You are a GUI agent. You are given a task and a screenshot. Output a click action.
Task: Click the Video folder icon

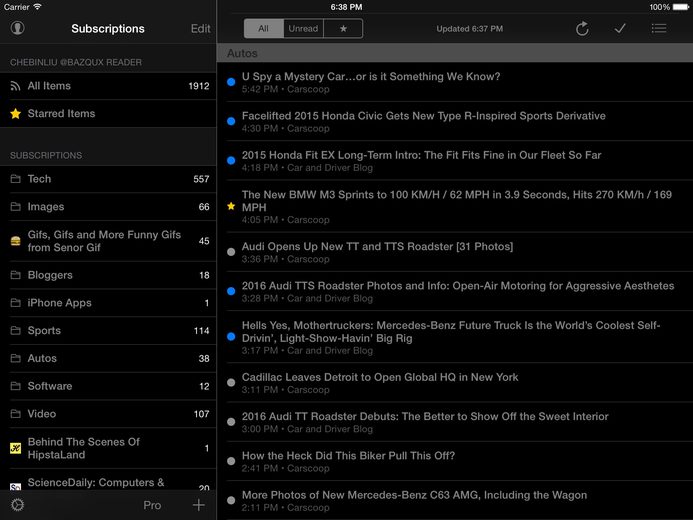15,414
